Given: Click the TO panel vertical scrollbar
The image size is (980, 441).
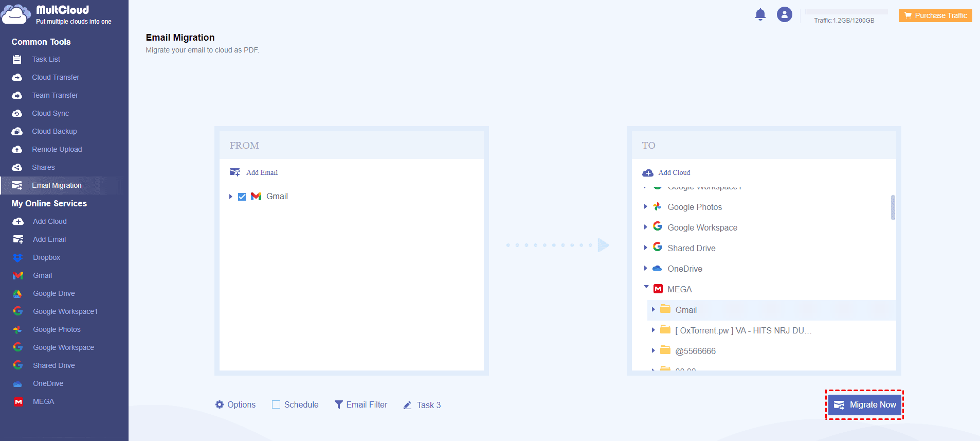Looking at the screenshot, I should pos(893,207).
